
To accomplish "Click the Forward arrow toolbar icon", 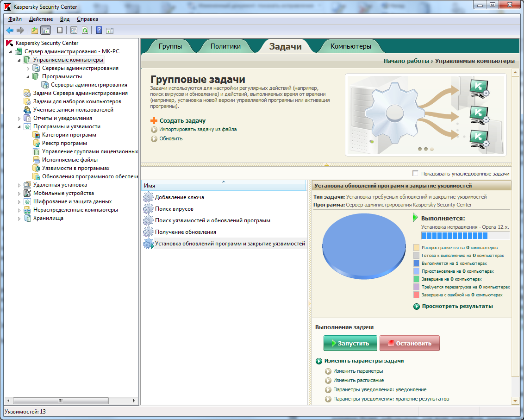I will click(20, 31).
